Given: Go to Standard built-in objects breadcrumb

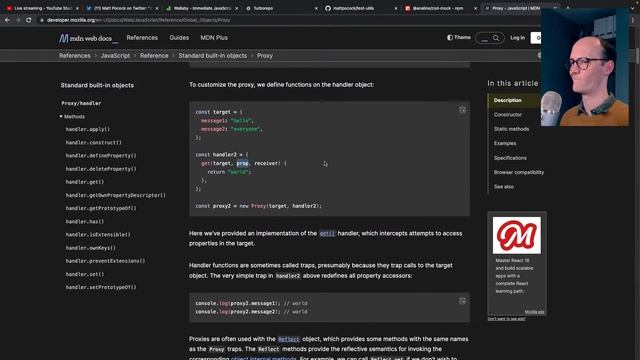Looking at the screenshot, I should tap(212, 56).
